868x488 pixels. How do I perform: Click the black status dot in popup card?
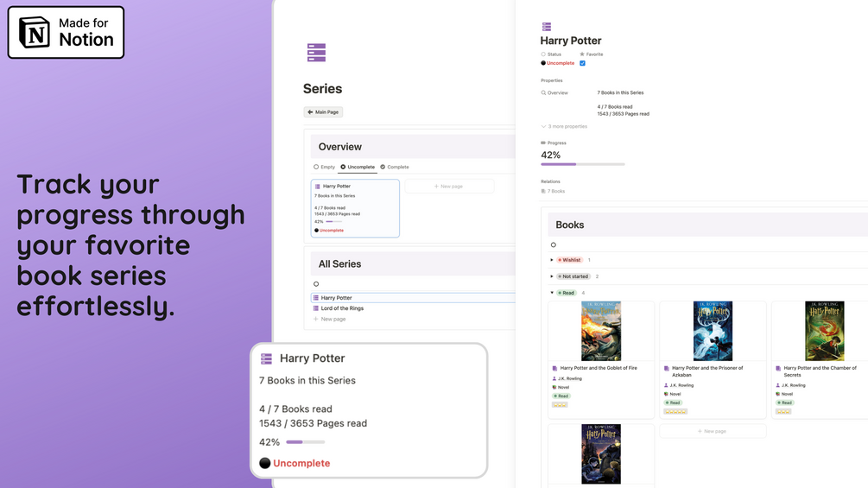pos(264,463)
